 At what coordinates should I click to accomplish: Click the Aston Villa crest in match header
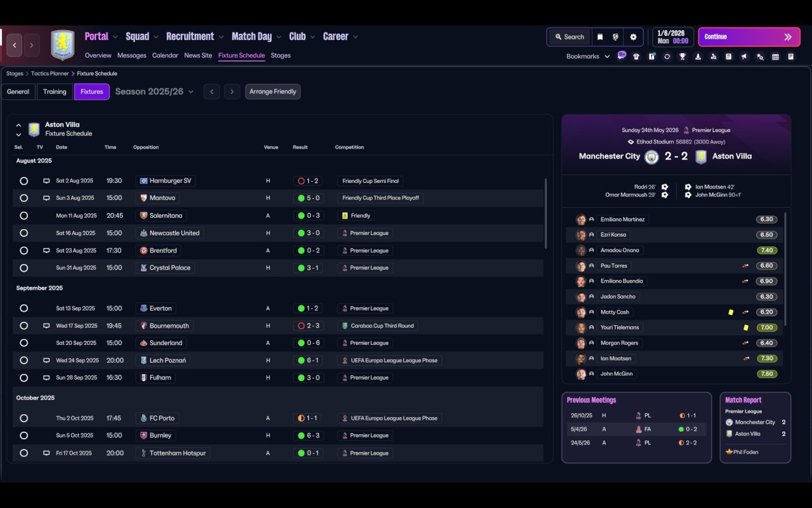(x=700, y=157)
